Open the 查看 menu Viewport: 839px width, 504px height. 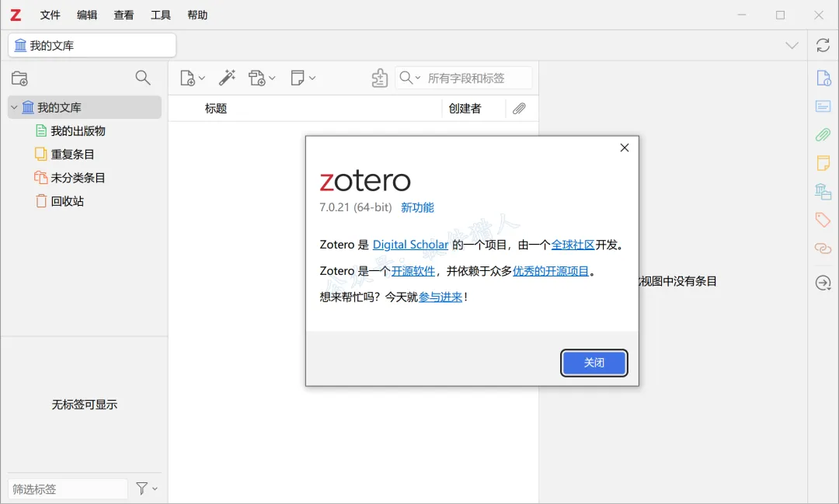tap(124, 15)
